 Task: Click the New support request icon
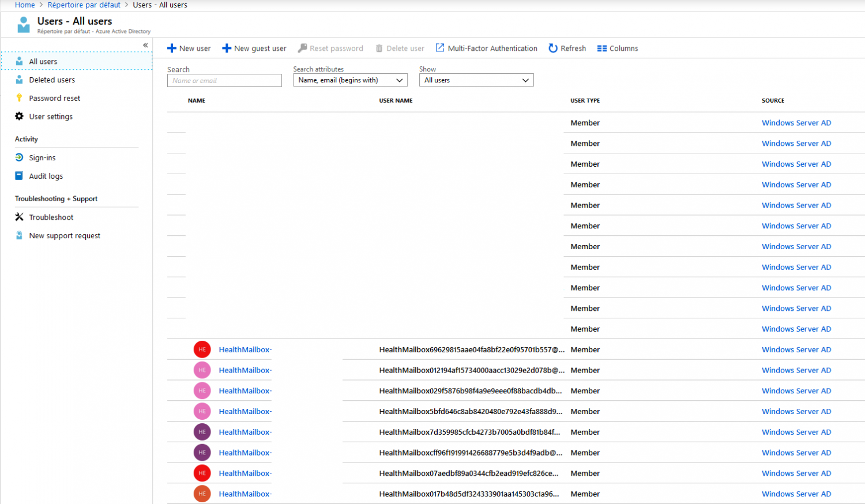[19, 235]
